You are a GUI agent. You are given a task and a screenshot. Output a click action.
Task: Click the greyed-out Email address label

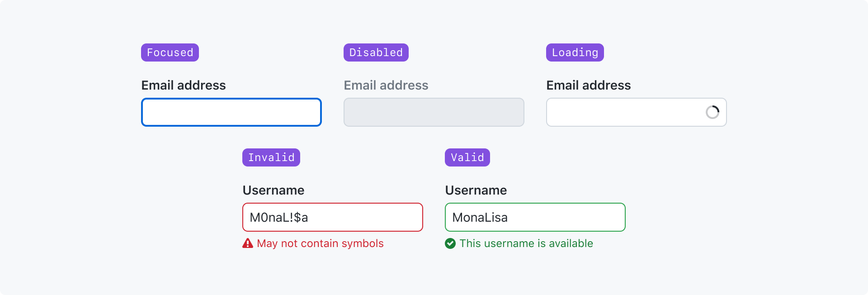(386, 85)
